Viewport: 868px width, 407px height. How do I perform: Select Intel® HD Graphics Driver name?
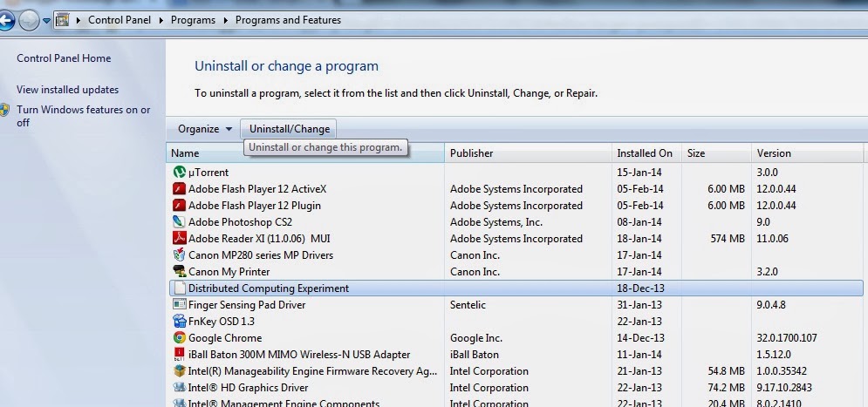(x=248, y=388)
